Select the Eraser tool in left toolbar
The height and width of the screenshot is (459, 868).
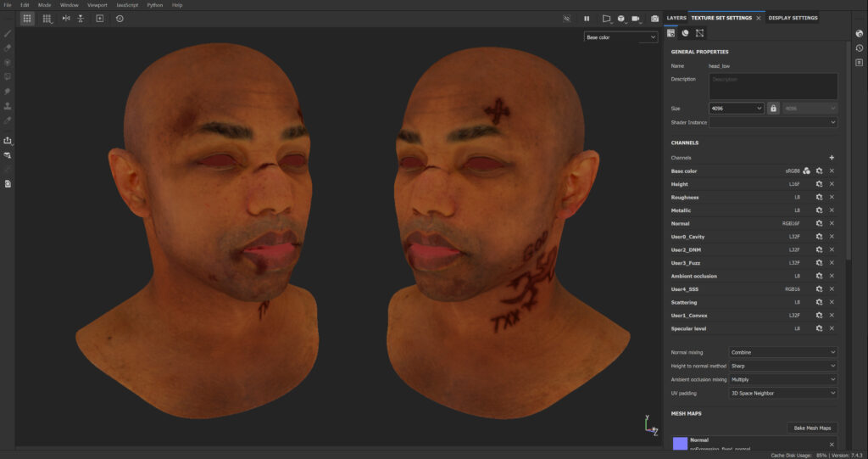click(x=8, y=48)
